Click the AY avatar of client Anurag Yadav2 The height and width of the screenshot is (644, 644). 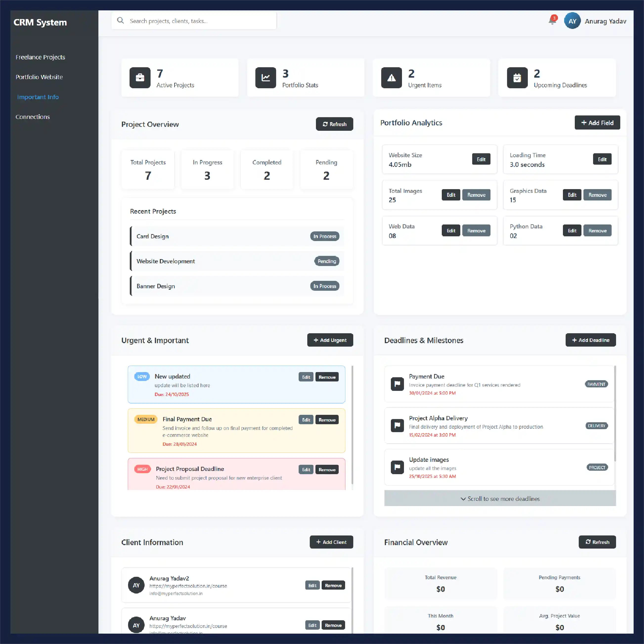click(x=136, y=585)
